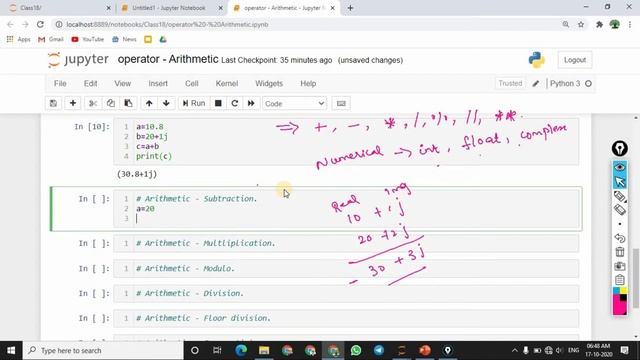Copy selected cells using toolbar icon
Screen dimensions: 640x360
pyautogui.click(x=111, y=103)
